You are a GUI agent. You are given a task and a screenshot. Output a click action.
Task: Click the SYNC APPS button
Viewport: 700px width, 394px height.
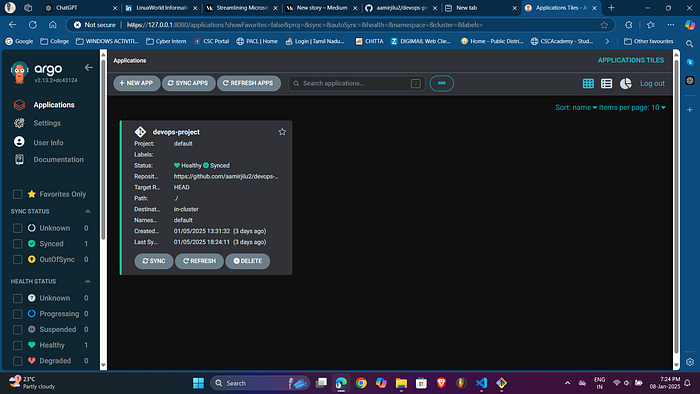point(188,83)
